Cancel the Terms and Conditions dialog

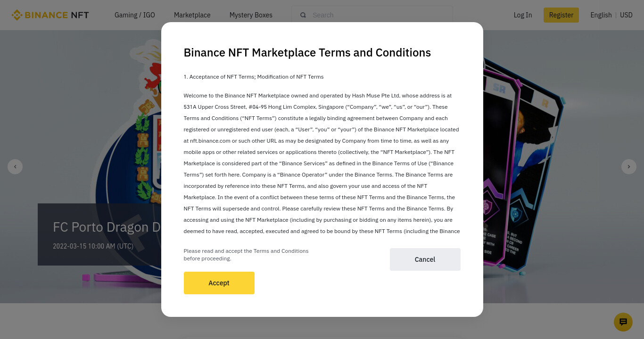point(425,259)
